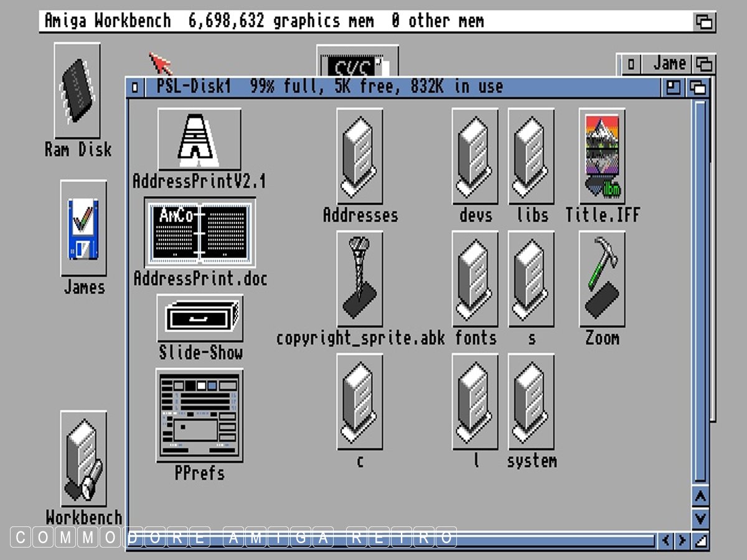Viewport: 747px width, 560px height.
Task: Select the James floppy disk icon
Action: pos(83,228)
